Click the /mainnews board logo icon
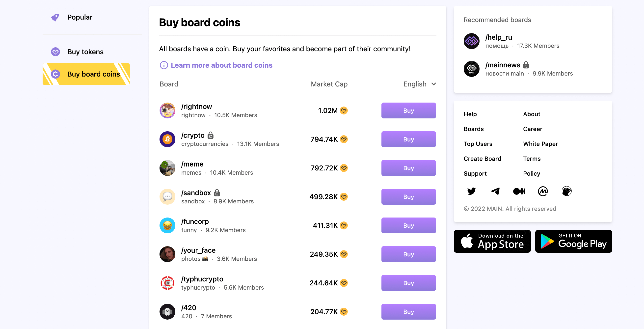The height and width of the screenshot is (329, 644). [472, 69]
